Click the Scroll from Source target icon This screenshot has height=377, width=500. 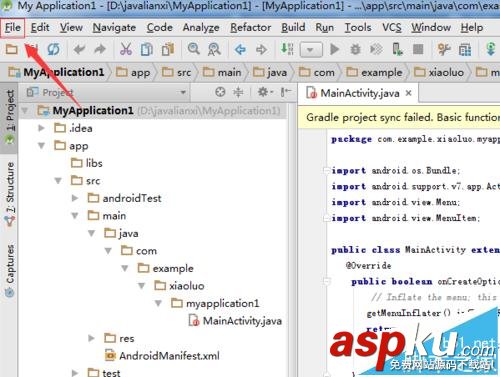220,92
